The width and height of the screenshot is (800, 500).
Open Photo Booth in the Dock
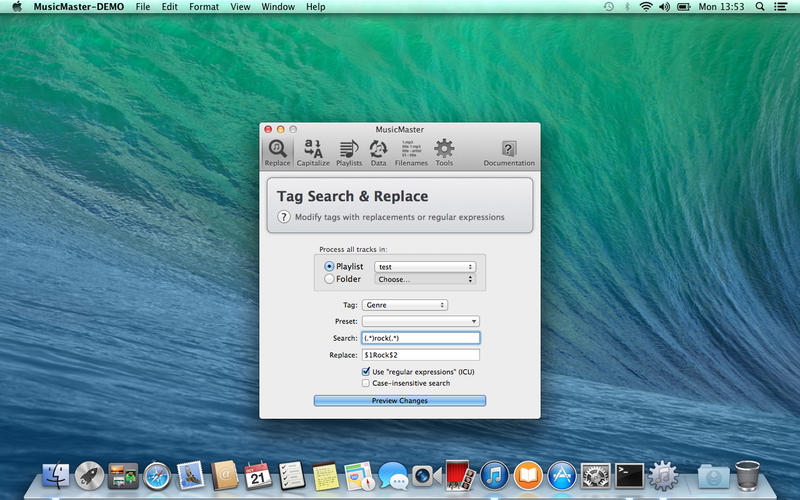click(x=460, y=476)
